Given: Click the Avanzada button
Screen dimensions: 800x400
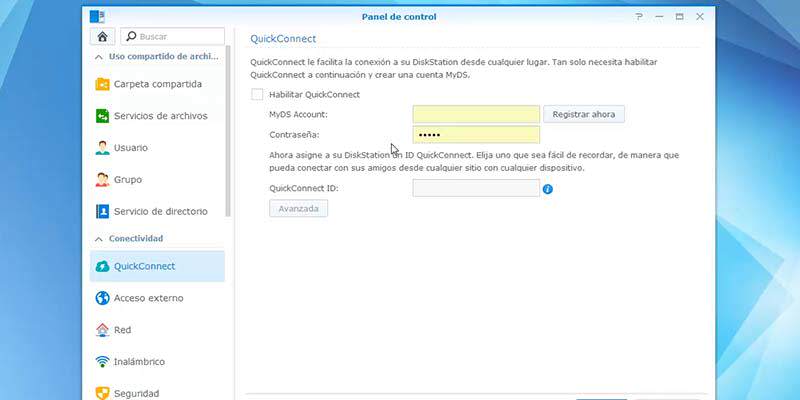Looking at the screenshot, I should [298, 209].
